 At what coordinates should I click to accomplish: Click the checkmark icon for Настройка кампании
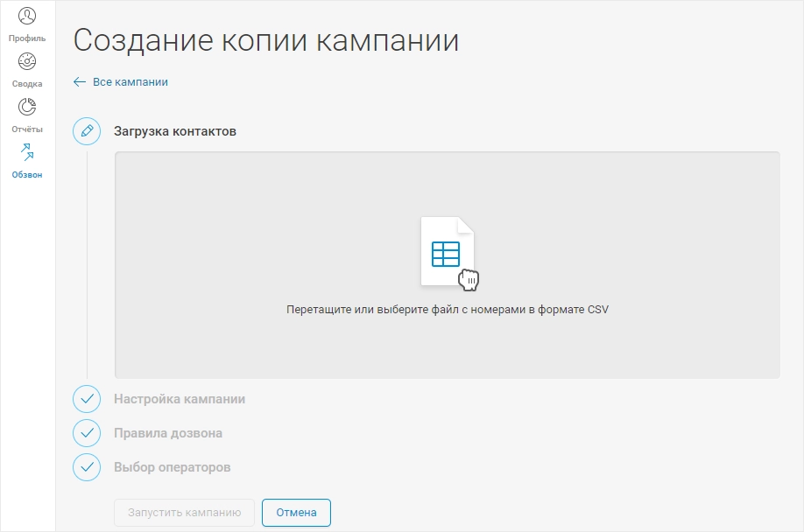(87, 399)
